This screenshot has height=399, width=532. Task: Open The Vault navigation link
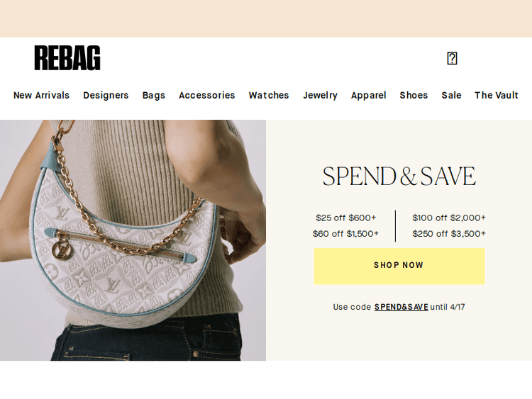497,95
